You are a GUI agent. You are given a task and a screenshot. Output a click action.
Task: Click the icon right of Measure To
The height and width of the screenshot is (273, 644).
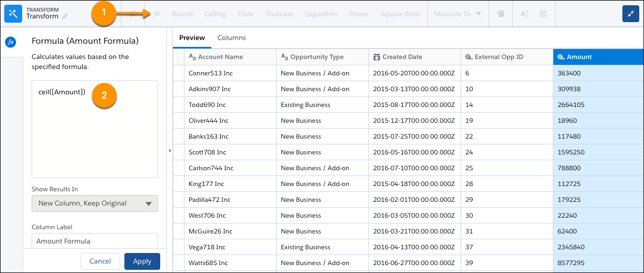tap(500, 14)
